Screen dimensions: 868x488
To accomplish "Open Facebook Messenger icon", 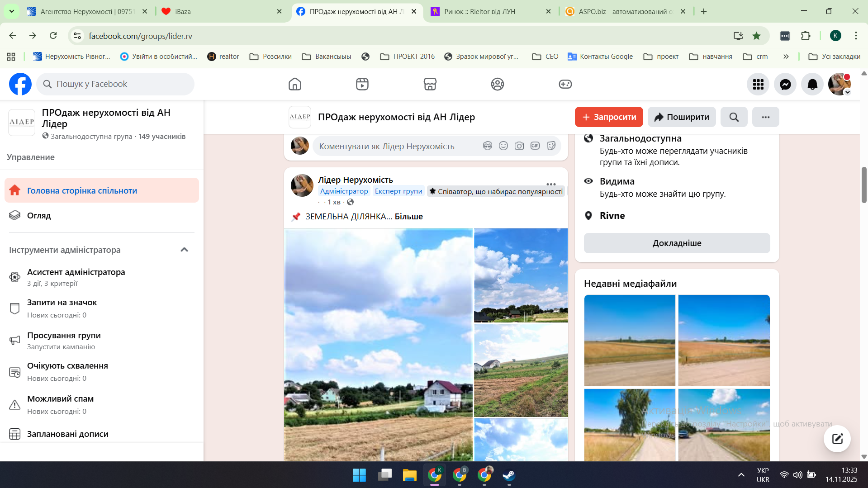I will pyautogui.click(x=785, y=84).
